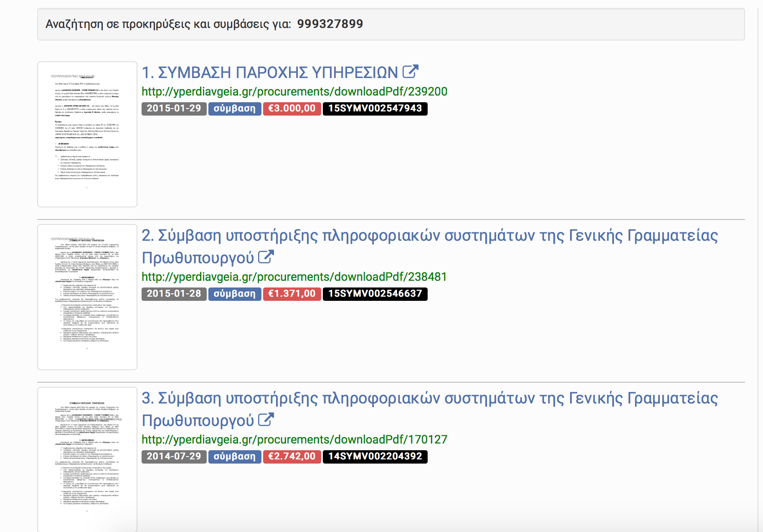Follow the downloadPdf/239200 URL
The image size is (763, 532).
tap(294, 91)
